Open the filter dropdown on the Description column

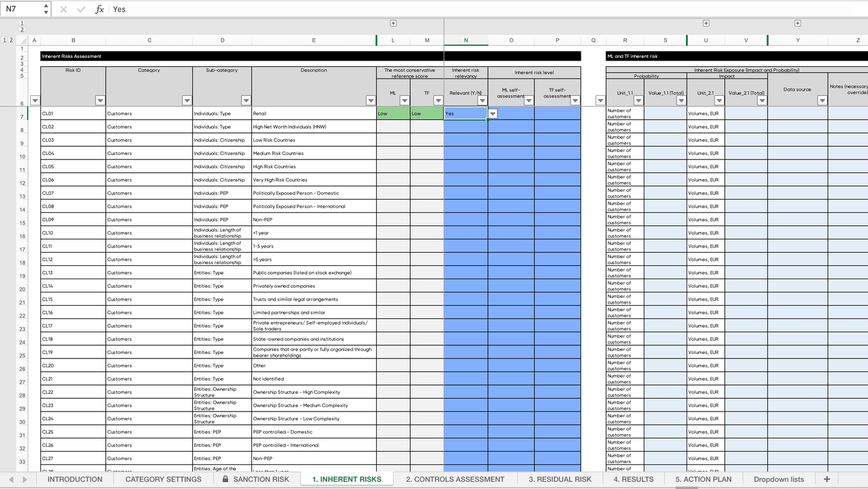[371, 100]
